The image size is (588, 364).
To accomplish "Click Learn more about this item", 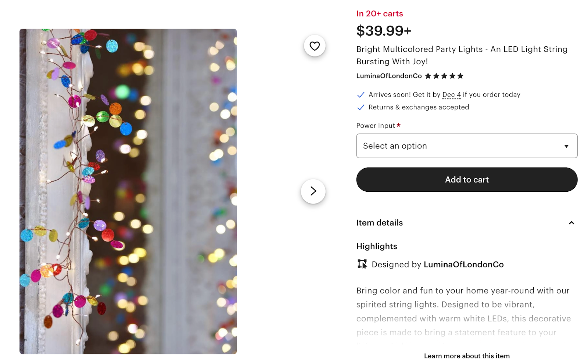I will click(466, 356).
